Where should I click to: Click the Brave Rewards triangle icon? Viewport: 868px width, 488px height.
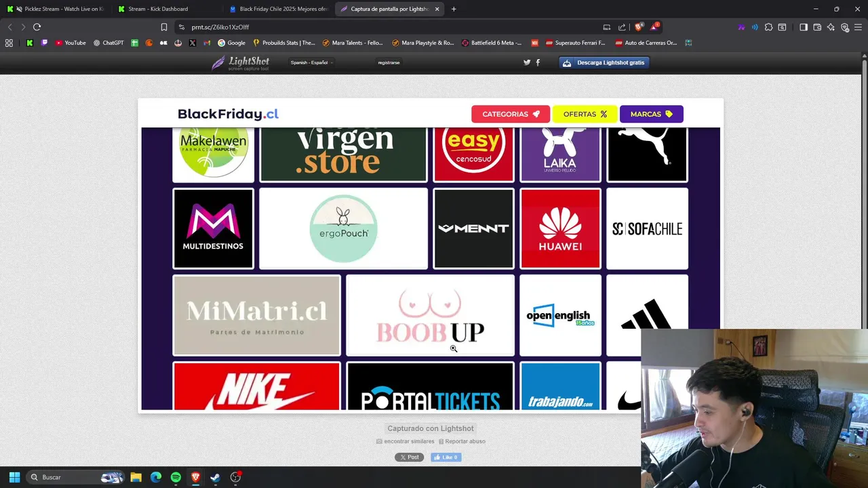click(x=654, y=27)
